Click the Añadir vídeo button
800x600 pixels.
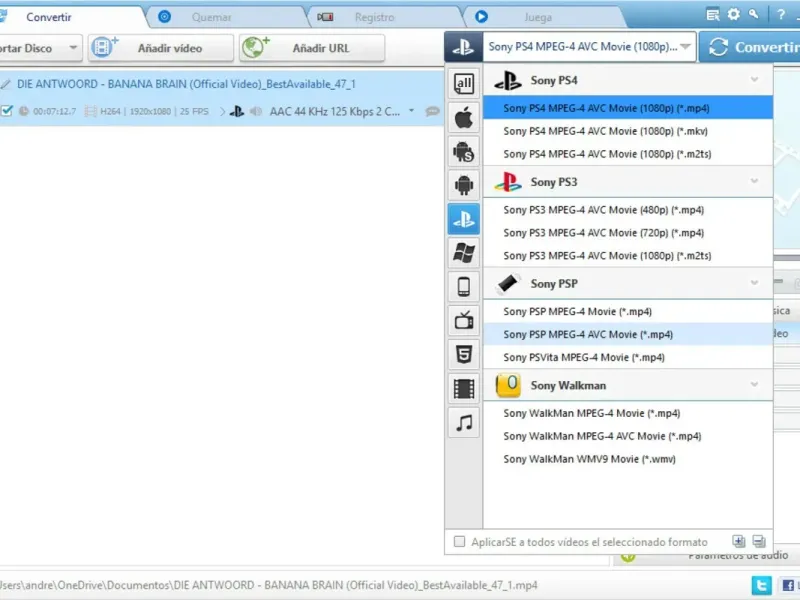click(x=161, y=48)
